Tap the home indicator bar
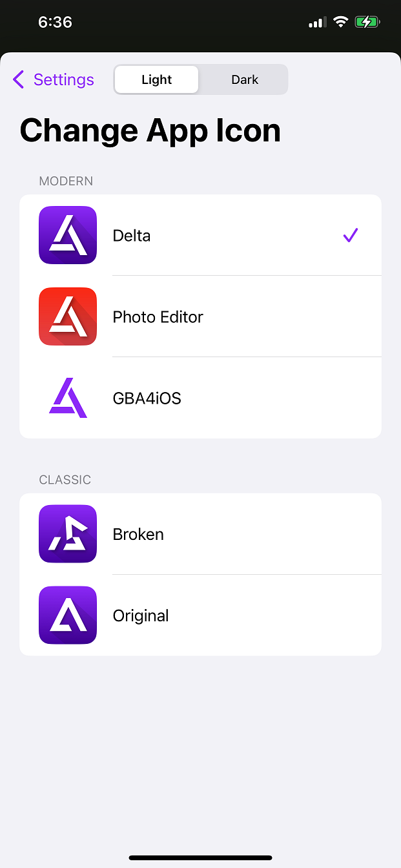Image resolution: width=401 pixels, height=868 pixels. 200,858
